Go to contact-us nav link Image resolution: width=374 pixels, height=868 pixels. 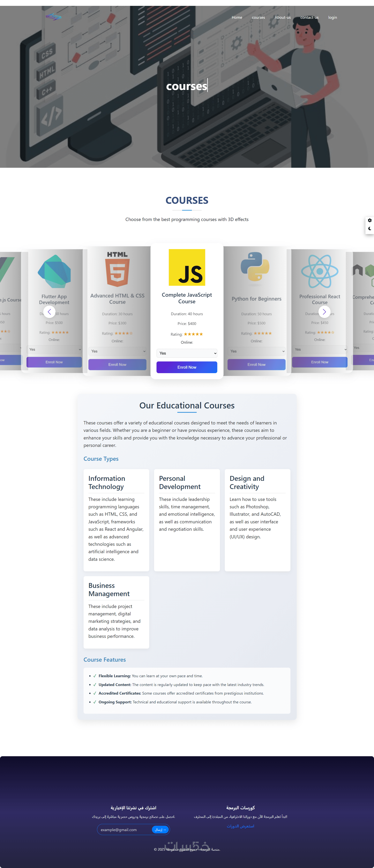(x=309, y=18)
